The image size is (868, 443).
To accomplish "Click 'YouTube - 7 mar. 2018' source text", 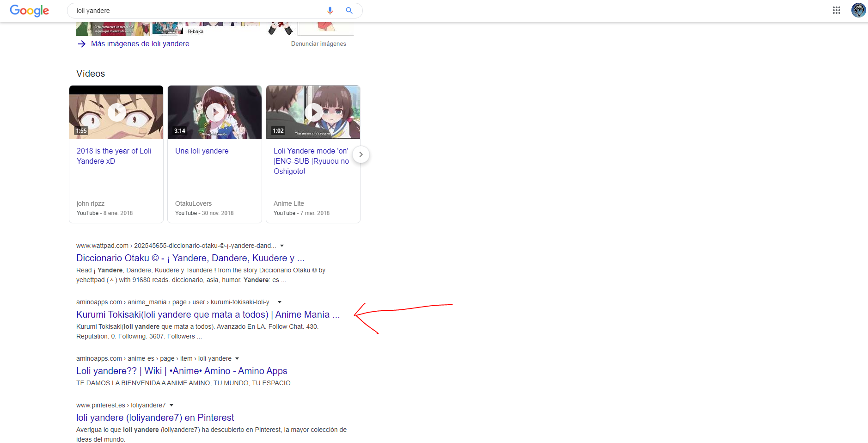I will coord(301,213).
